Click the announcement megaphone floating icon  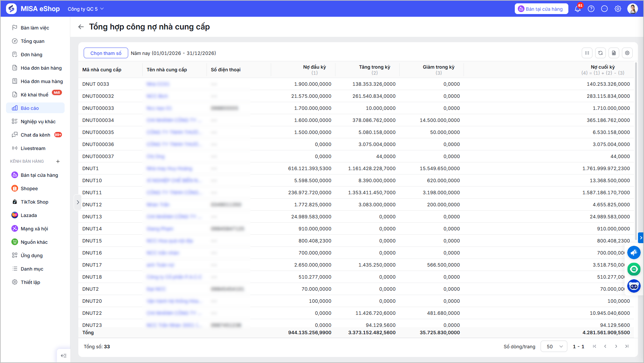coord(634,252)
